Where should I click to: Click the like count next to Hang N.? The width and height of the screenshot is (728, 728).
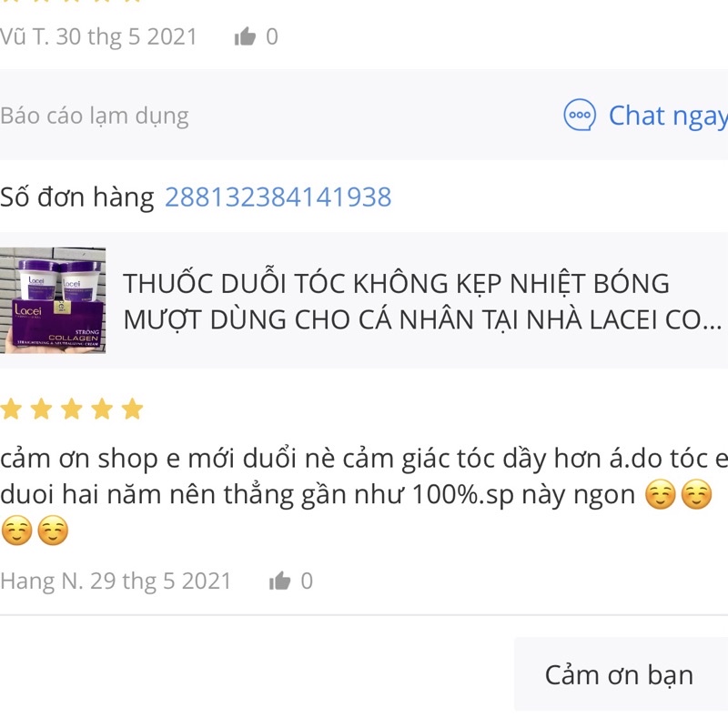(307, 581)
